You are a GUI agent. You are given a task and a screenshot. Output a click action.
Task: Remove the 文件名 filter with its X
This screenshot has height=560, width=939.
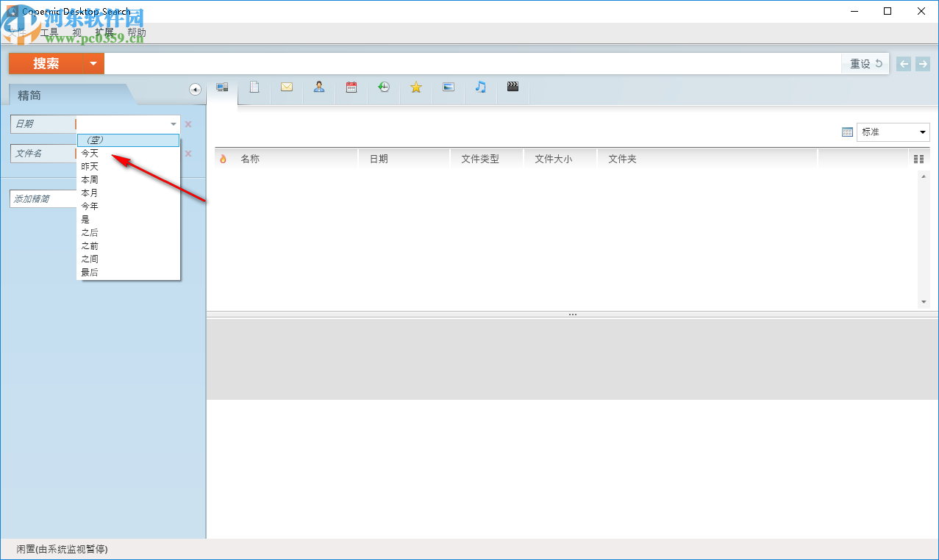(188, 153)
